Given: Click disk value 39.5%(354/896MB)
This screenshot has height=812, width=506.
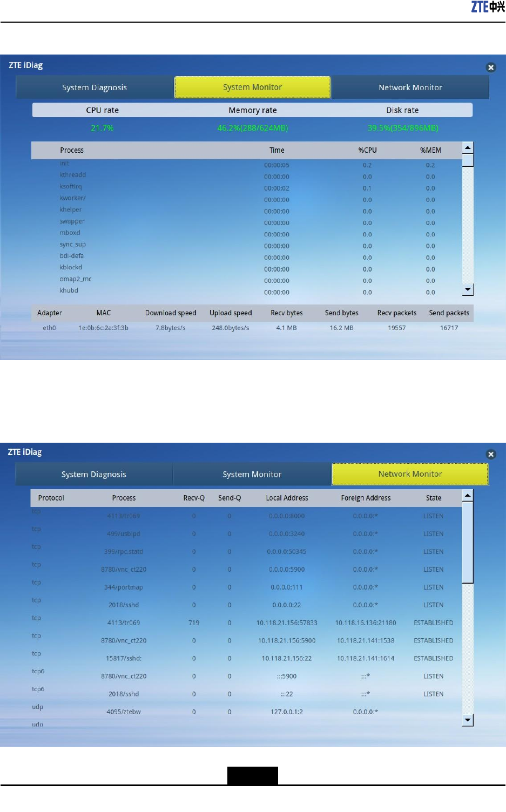Looking at the screenshot, I should coord(403,128).
